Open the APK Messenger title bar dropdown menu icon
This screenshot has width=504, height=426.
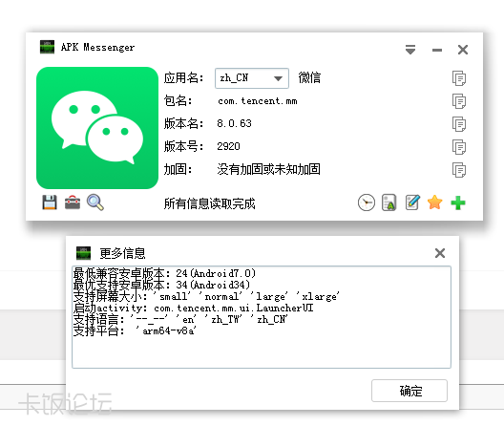[410, 50]
